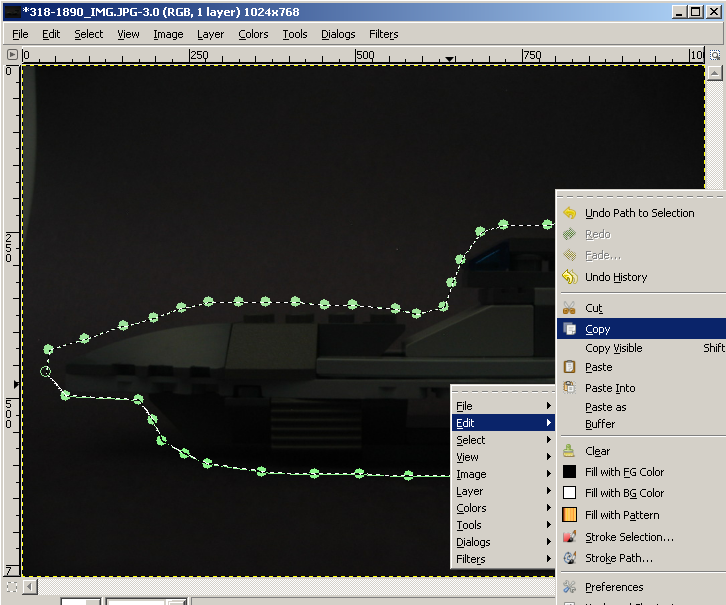
Task: Click the zoom-on-resize toggle at top-right corner
Action: [715, 55]
